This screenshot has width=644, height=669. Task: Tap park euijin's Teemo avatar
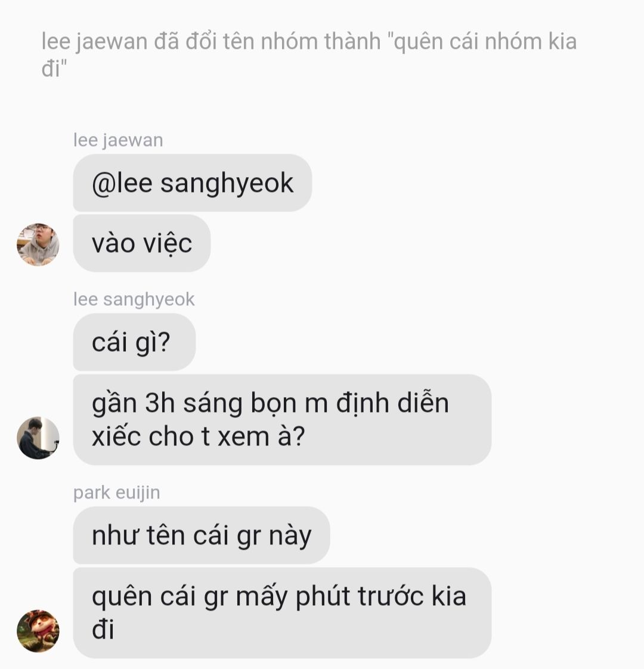38,631
